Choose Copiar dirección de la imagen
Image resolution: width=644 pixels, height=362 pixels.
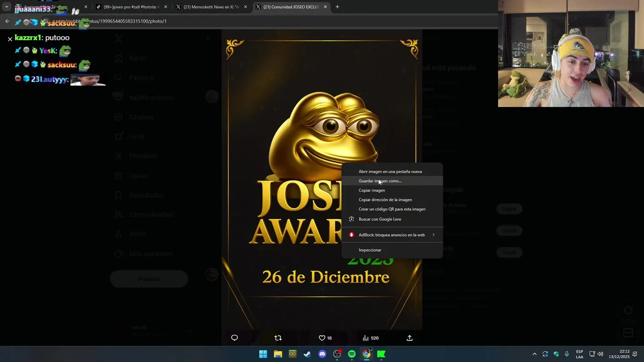392,200
